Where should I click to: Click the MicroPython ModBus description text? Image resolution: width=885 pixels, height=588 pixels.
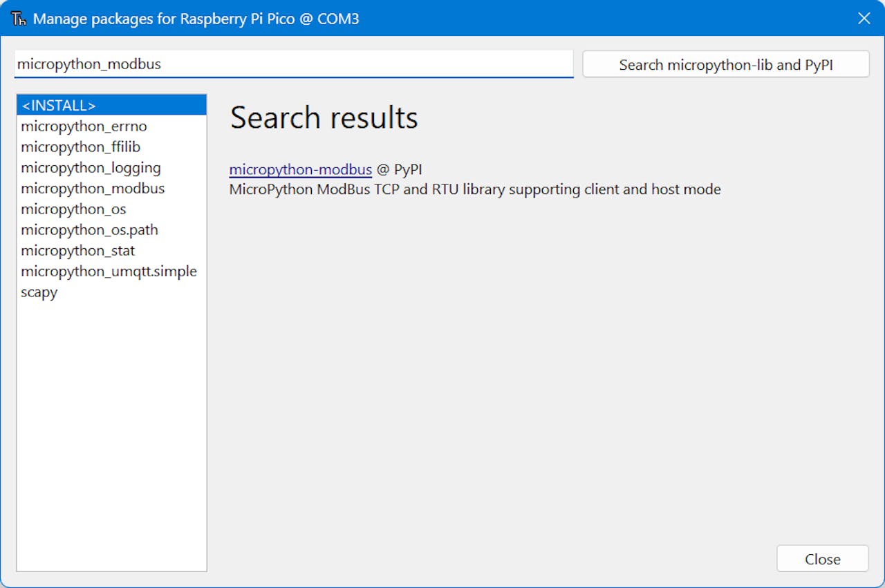tap(474, 189)
